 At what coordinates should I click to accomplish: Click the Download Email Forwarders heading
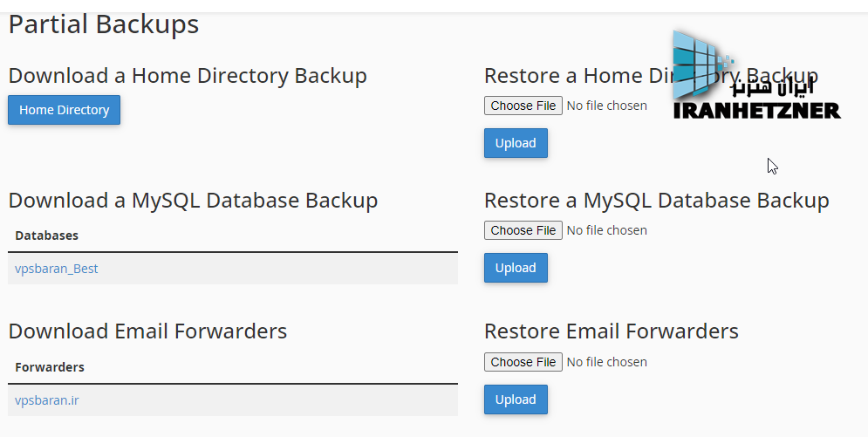pyautogui.click(x=147, y=331)
